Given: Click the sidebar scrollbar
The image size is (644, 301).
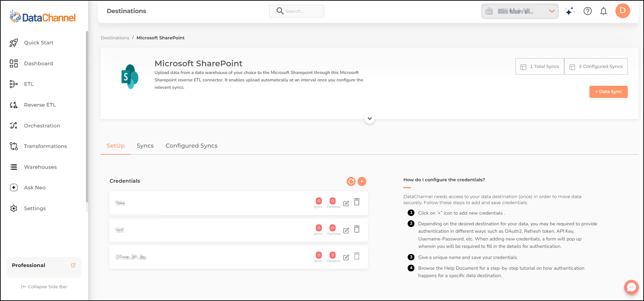Looking at the screenshot, I should click(87, 117).
